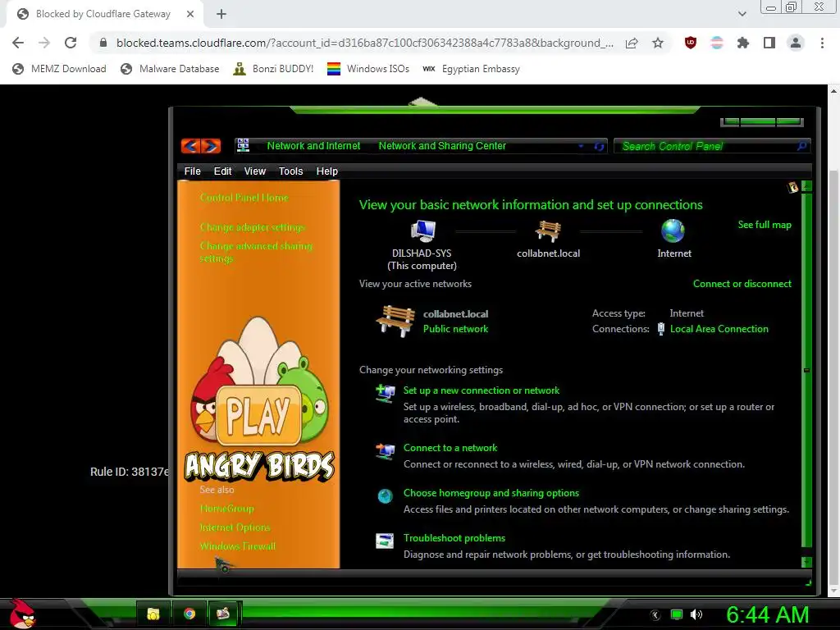
Task: Click the Troubleshoot problems link
Action: tap(454, 537)
